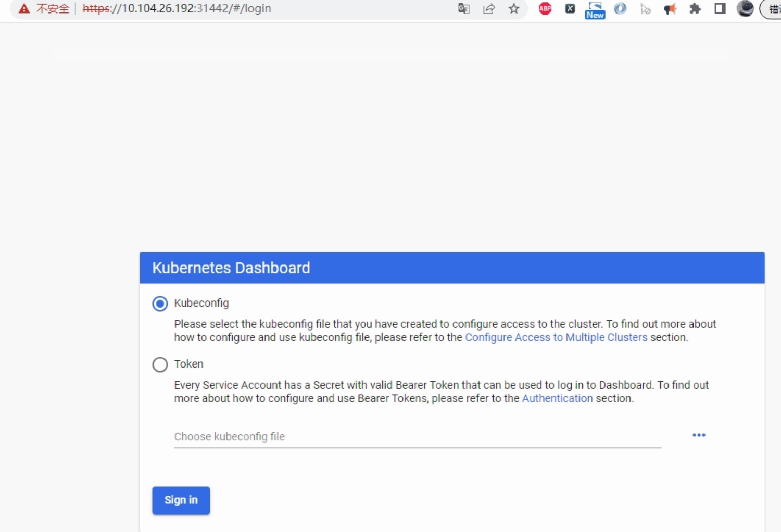Click the black X extension icon
The height and width of the screenshot is (532, 781).
pos(570,8)
